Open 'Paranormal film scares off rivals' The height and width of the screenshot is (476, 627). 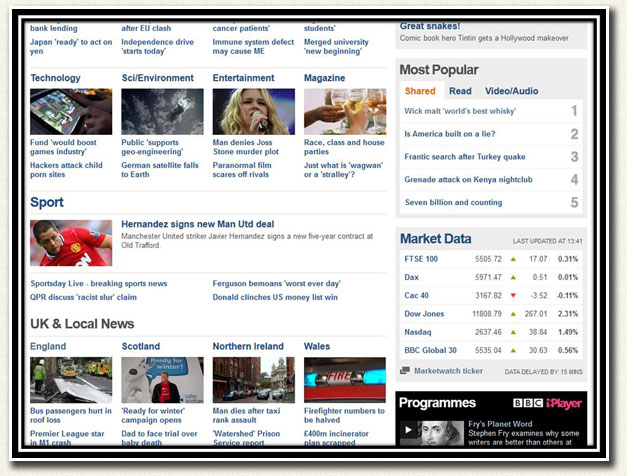click(x=242, y=170)
